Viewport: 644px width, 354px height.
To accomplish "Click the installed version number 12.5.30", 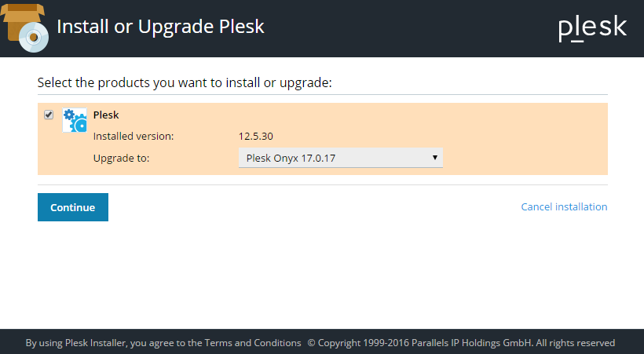I will pyautogui.click(x=256, y=136).
